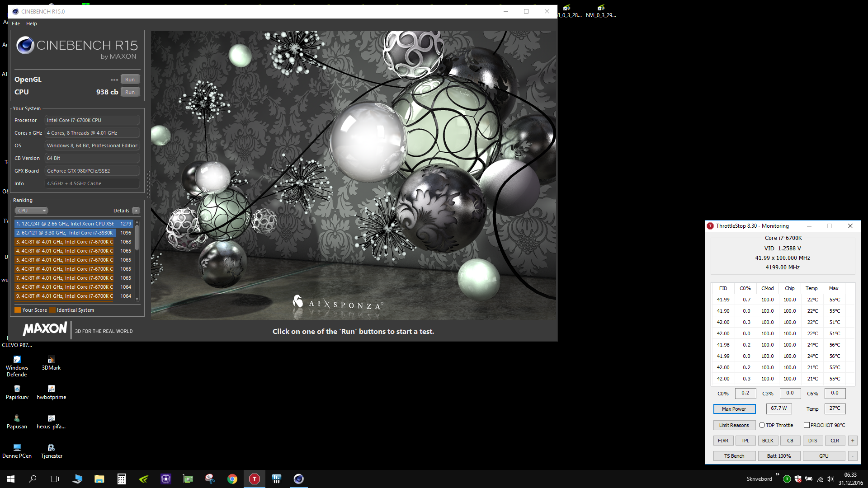Screen dimensions: 868x488
Task: Open ThrottleStop icon in taskbar
Action: (255, 479)
